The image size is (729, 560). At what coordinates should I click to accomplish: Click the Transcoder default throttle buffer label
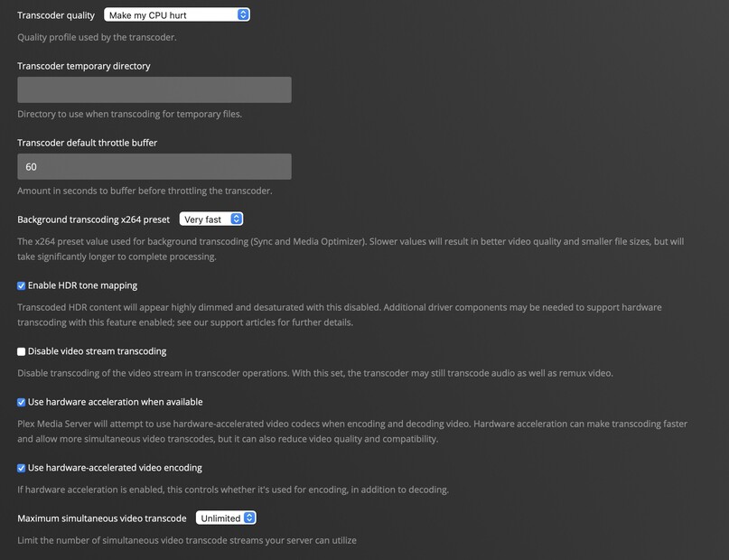coord(88,143)
